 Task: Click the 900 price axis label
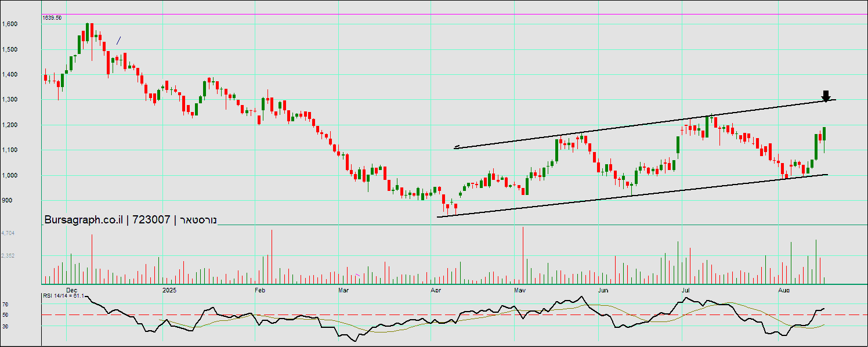coord(7,200)
